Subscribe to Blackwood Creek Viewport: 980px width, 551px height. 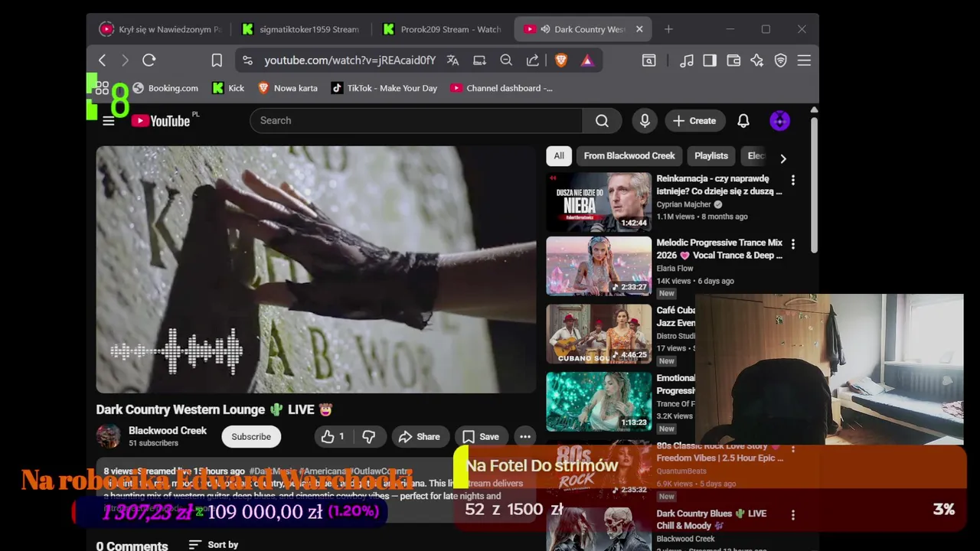(x=251, y=436)
